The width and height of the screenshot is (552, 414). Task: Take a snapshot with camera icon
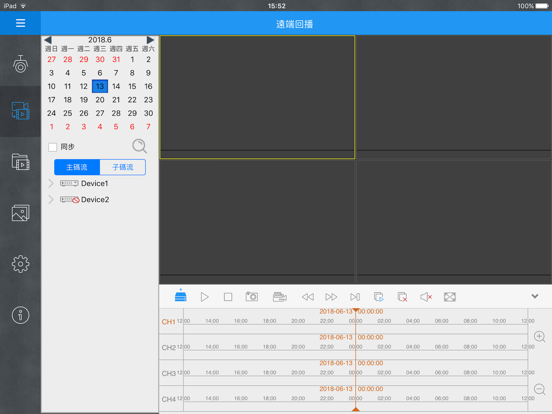(x=252, y=296)
